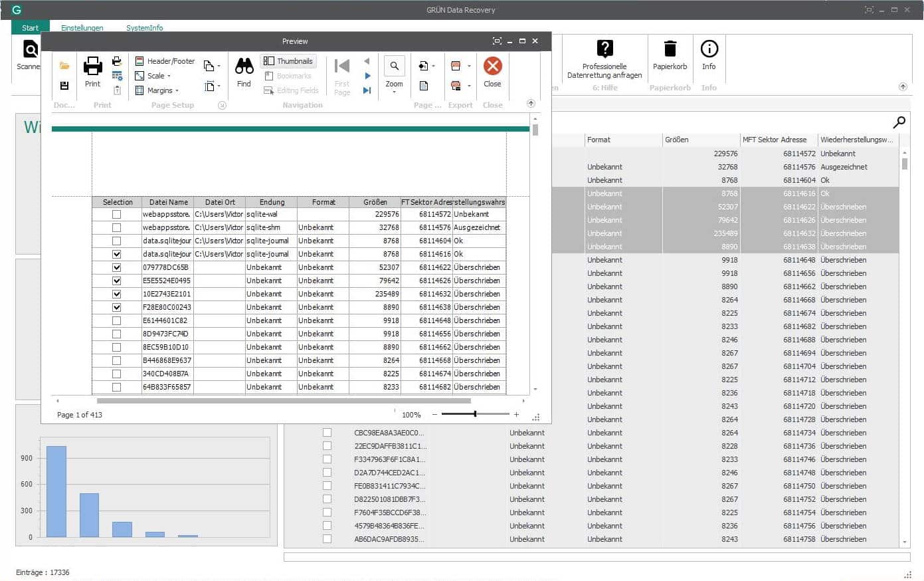Click the Zoom minus button in Preview status bar
Viewport: 924px width, 581px height.
(x=434, y=414)
